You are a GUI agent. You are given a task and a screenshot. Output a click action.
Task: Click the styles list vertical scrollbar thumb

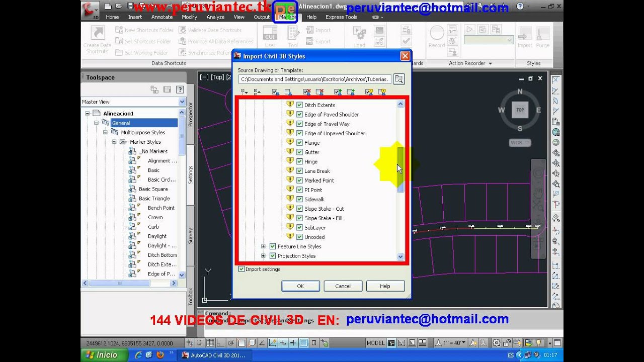400,170
